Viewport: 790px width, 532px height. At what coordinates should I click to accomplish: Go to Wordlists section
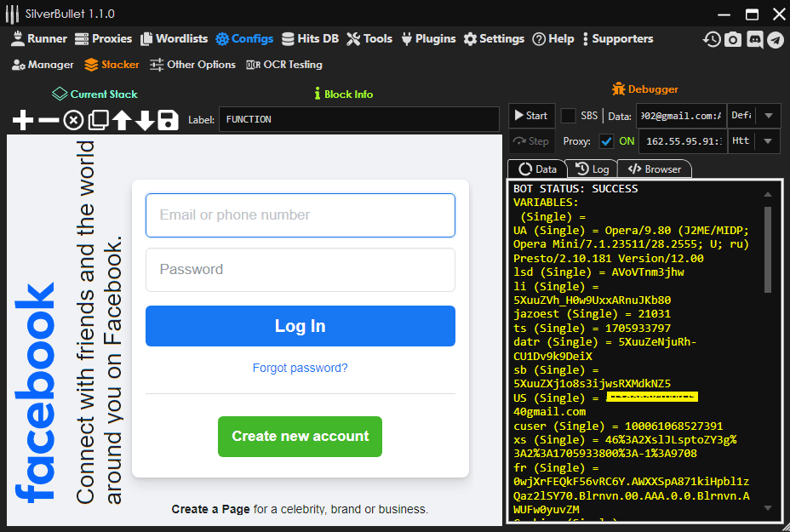175,39
